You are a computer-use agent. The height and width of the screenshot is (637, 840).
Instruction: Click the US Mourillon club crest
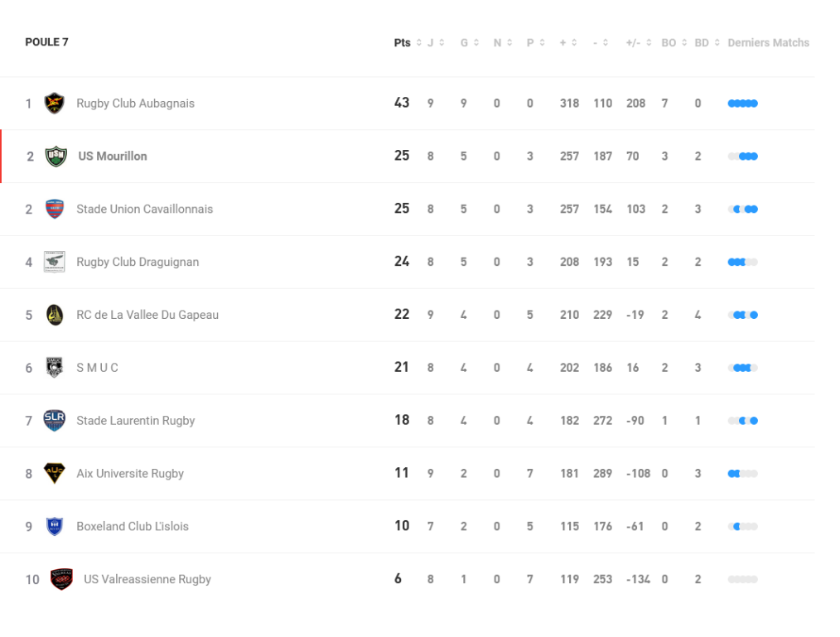click(x=56, y=157)
